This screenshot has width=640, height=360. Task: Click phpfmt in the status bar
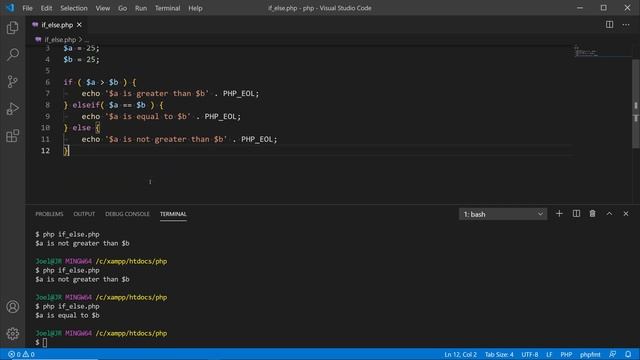pyautogui.click(x=590, y=354)
